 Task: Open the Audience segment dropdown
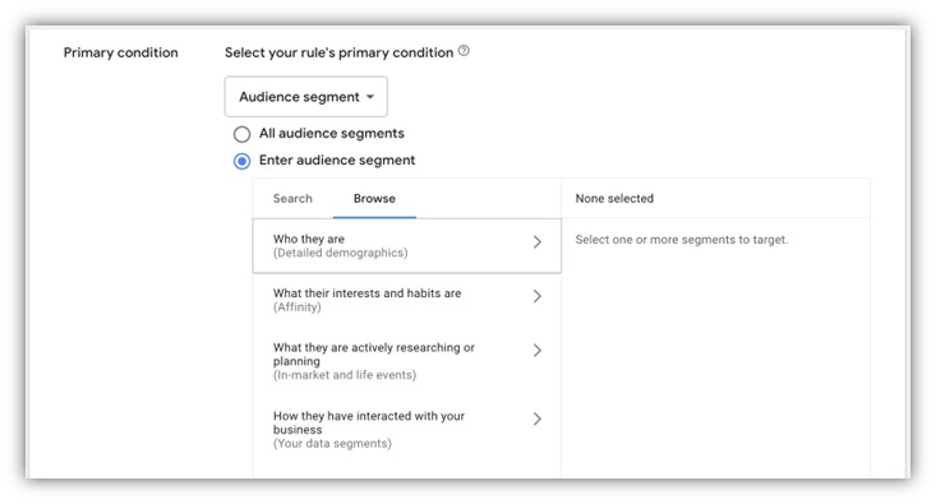(306, 97)
